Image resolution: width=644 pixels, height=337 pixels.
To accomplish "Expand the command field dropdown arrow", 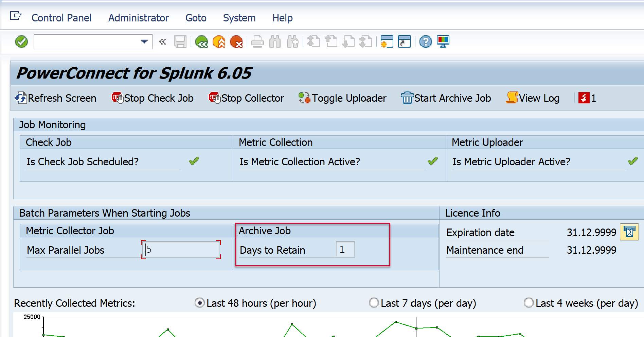I will click(144, 42).
